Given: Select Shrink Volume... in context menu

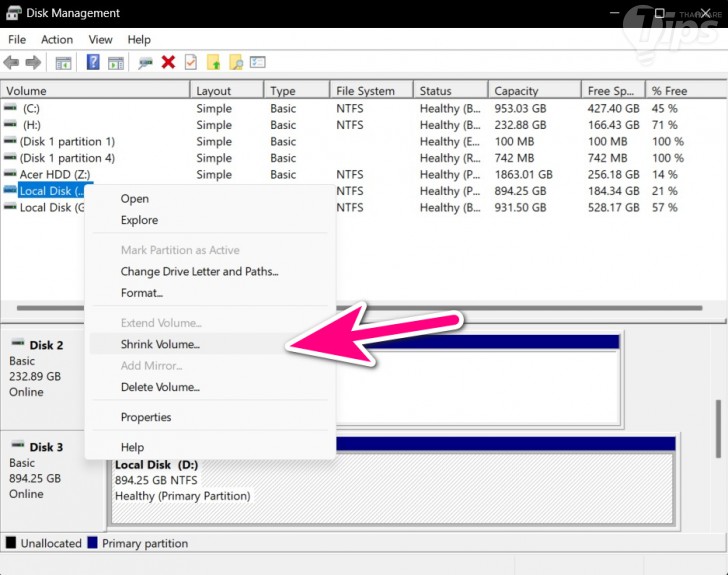Looking at the screenshot, I should tap(210, 344).
